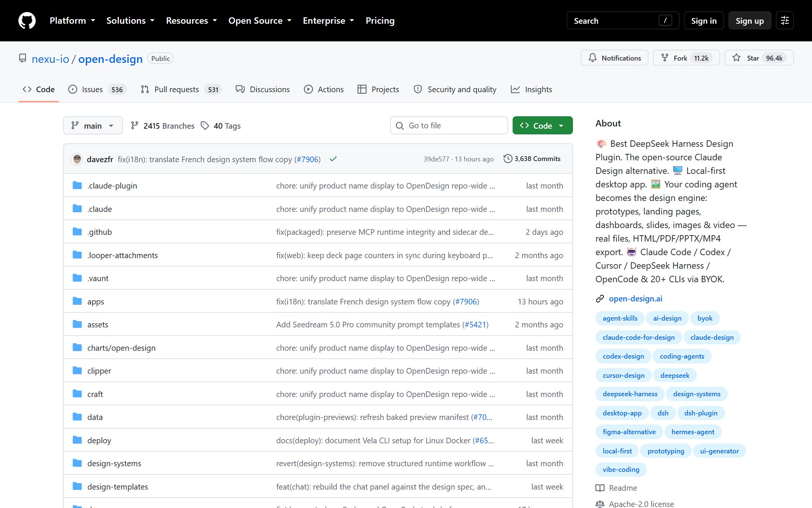Open the Pricing page
812x508 pixels.
380,21
